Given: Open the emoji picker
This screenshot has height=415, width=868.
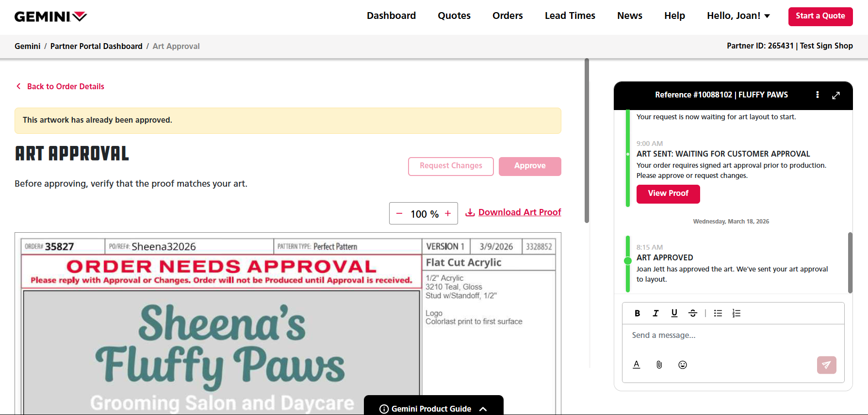Looking at the screenshot, I should [x=682, y=365].
